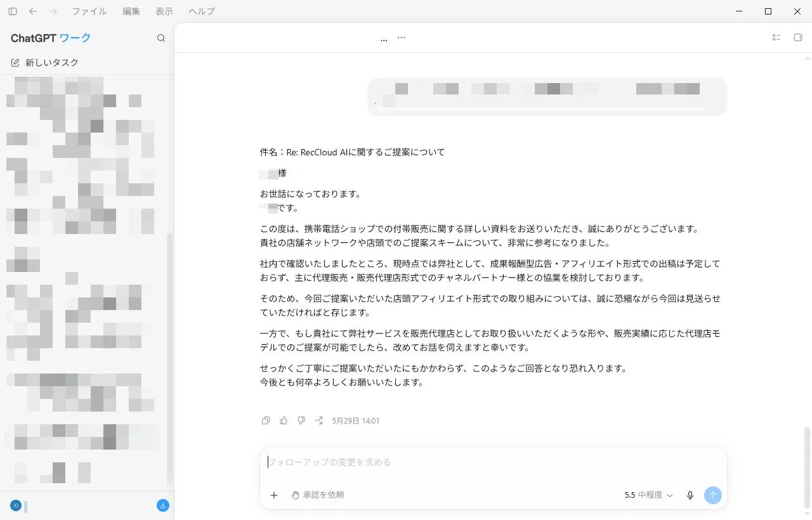Maximize the application window
This screenshot has height=520, width=812.
(x=768, y=11)
